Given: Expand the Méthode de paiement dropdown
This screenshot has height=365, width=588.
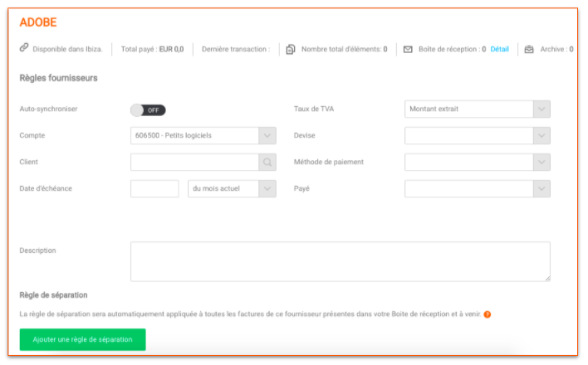Looking at the screenshot, I should coord(478,163).
